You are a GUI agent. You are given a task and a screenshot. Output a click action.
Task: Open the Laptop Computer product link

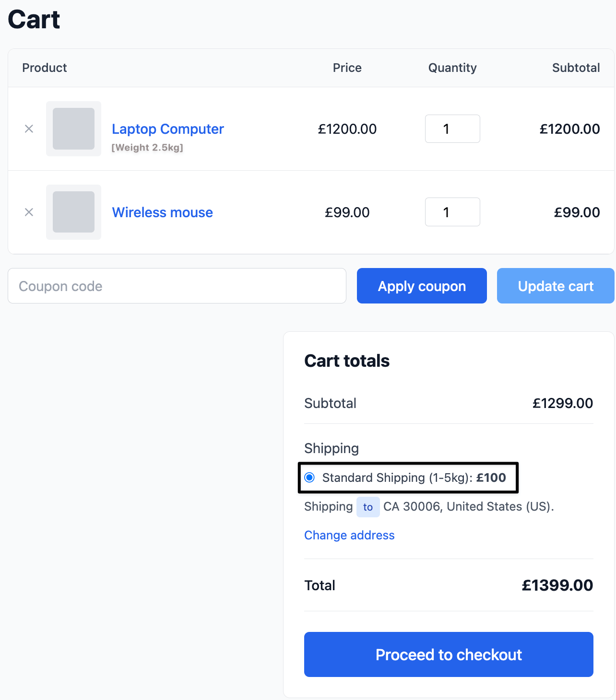point(167,129)
